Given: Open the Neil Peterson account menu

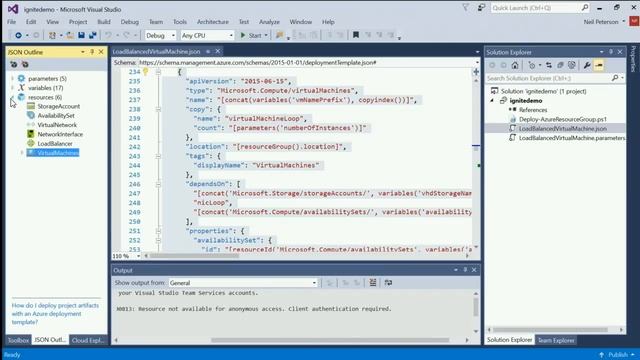Looking at the screenshot, I should [x=604, y=22].
